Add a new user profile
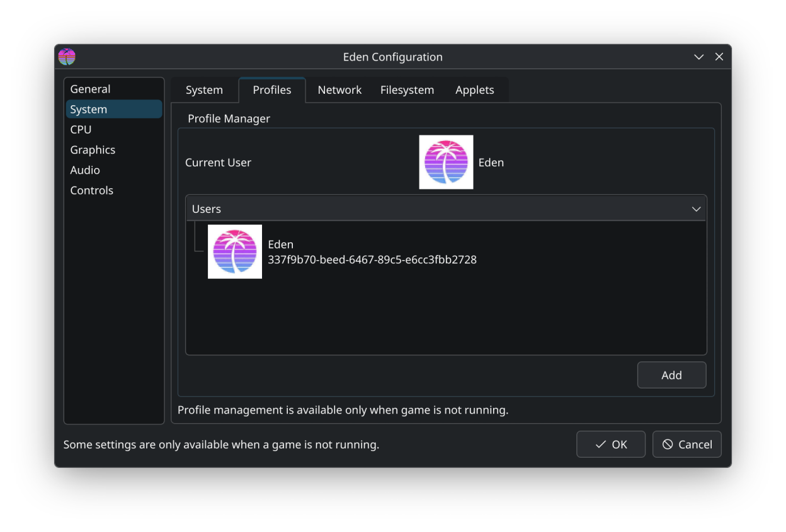 671,375
